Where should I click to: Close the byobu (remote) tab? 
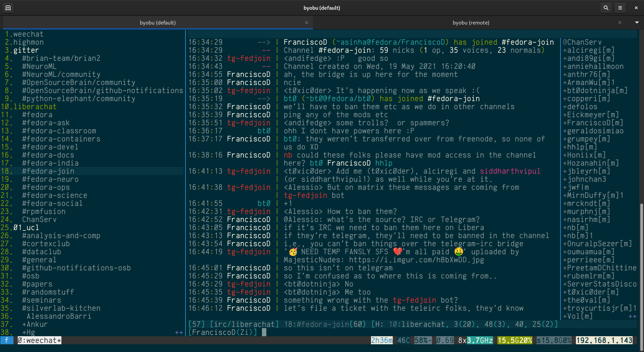tap(620, 23)
